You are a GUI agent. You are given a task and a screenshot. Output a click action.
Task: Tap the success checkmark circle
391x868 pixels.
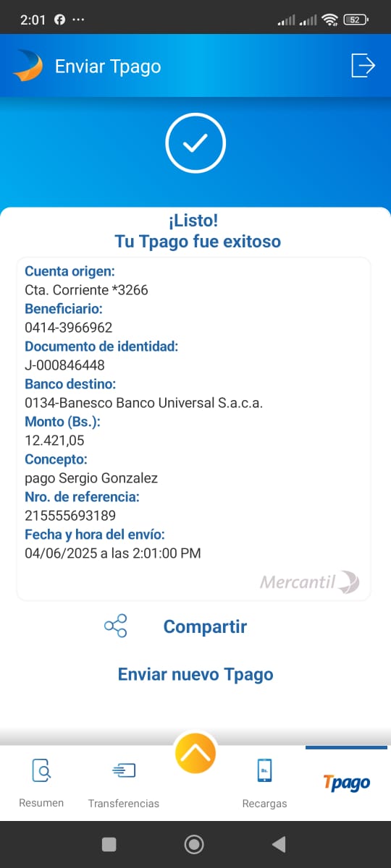195,143
